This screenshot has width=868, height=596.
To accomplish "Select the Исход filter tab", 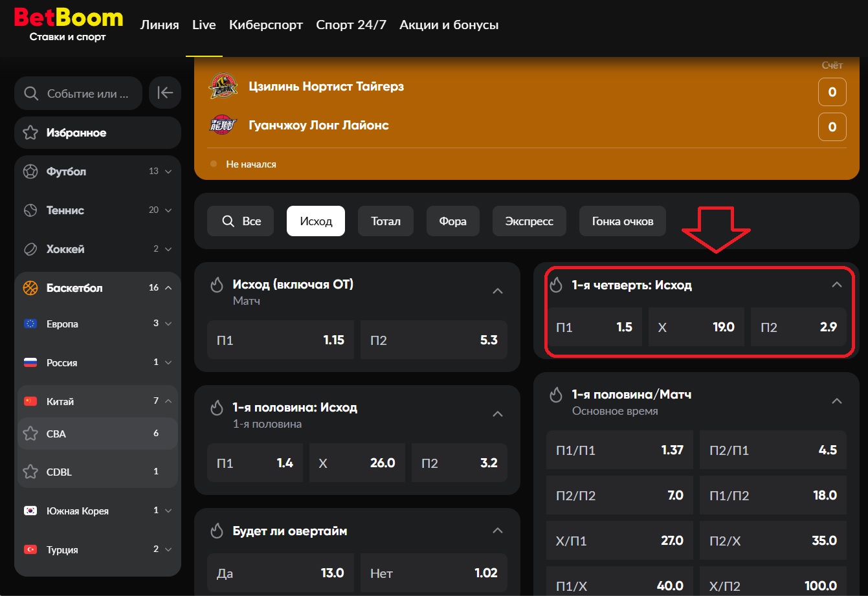I will point(316,221).
